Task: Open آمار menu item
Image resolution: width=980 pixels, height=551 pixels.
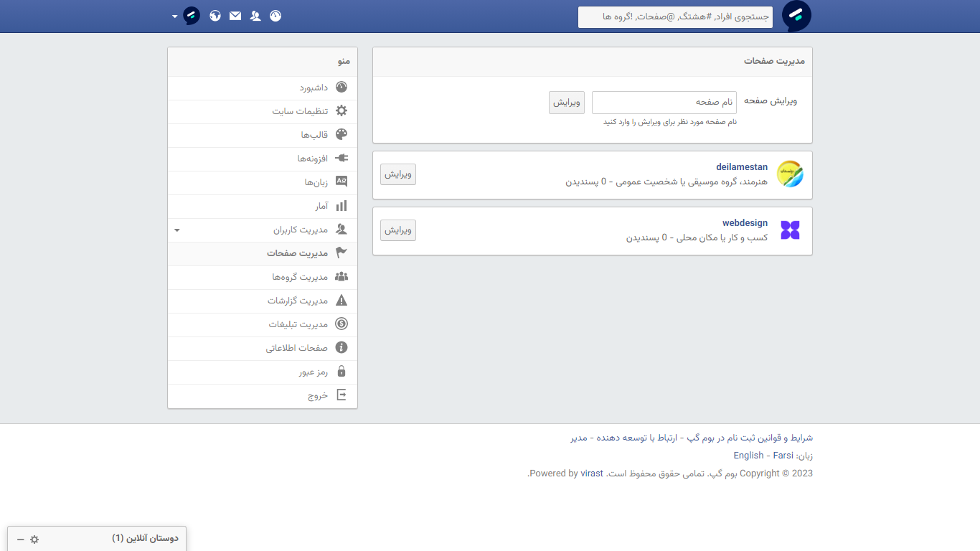Action: 263,206
